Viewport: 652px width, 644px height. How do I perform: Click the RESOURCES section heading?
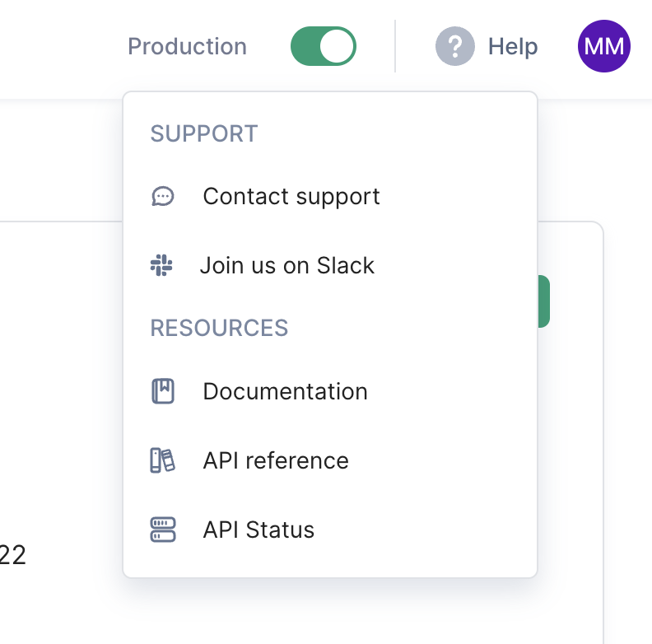pyautogui.click(x=219, y=328)
